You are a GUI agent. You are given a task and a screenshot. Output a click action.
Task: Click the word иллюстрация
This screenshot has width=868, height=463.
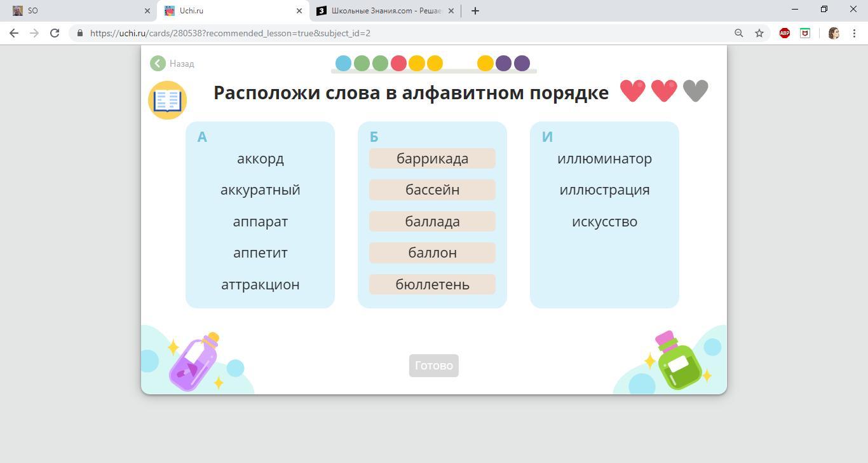(604, 190)
